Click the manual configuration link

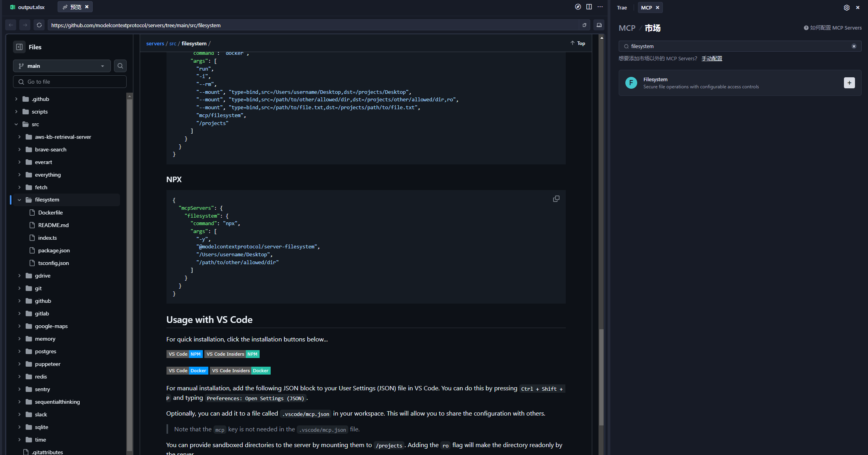[x=712, y=58]
